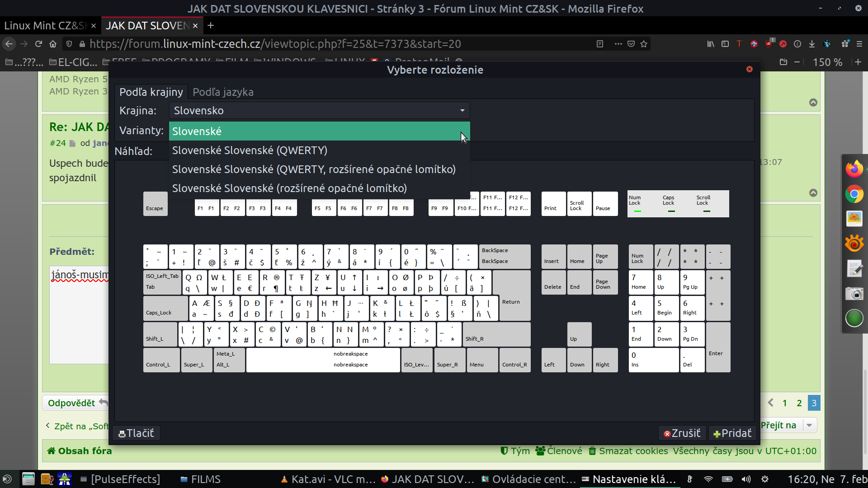Click the Firefox home icon
The height and width of the screenshot is (488, 868).
coord(53,44)
